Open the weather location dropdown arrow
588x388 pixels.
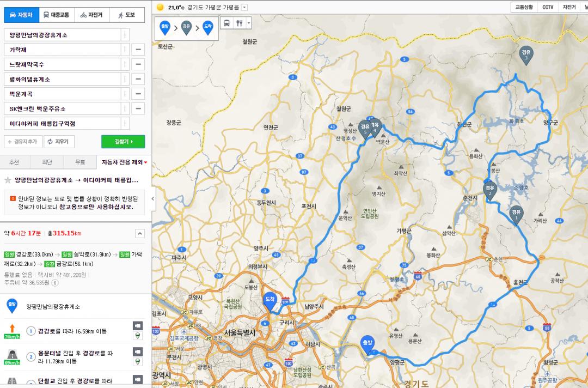[x=244, y=7]
